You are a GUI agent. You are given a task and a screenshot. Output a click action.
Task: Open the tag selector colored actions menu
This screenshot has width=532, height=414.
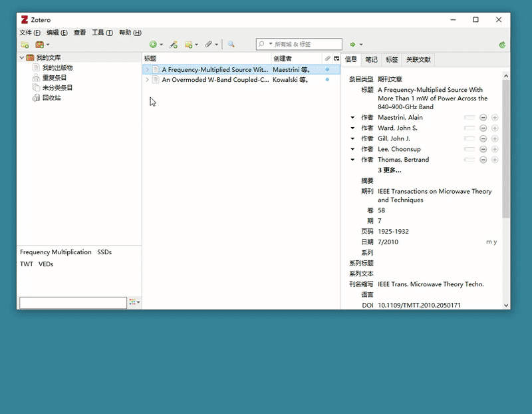pos(134,302)
